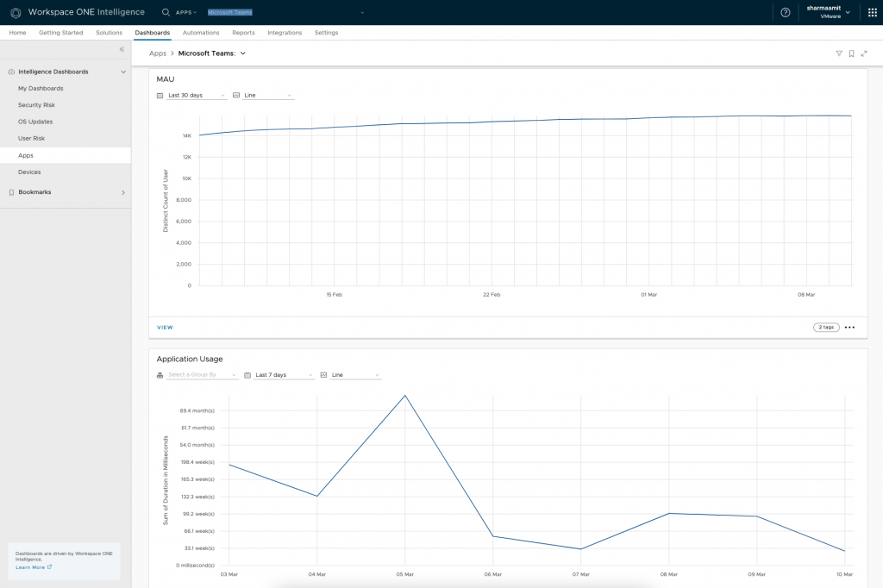Image resolution: width=883 pixels, height=588 pixels.
Task: Open the apps grid launcher icon
Action: 872,12
